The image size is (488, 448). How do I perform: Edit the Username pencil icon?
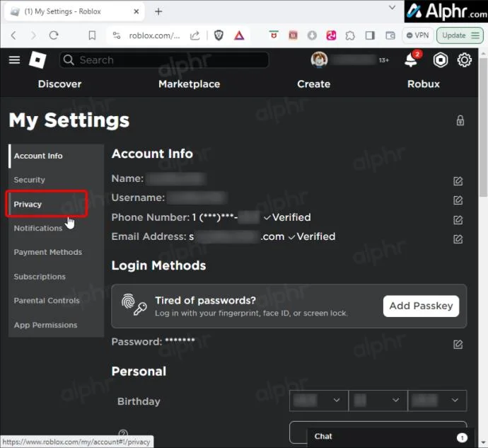click(x=458, y=200)
